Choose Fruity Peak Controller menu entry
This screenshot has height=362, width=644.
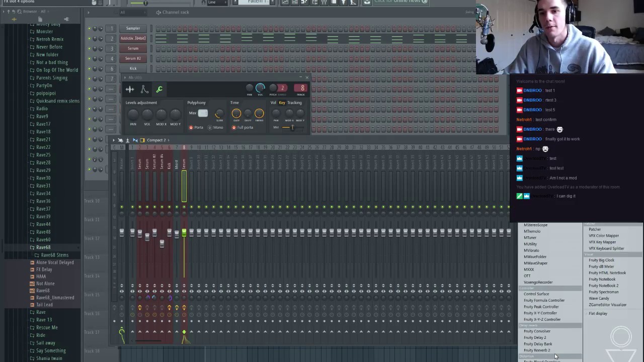tap(541, 307)
